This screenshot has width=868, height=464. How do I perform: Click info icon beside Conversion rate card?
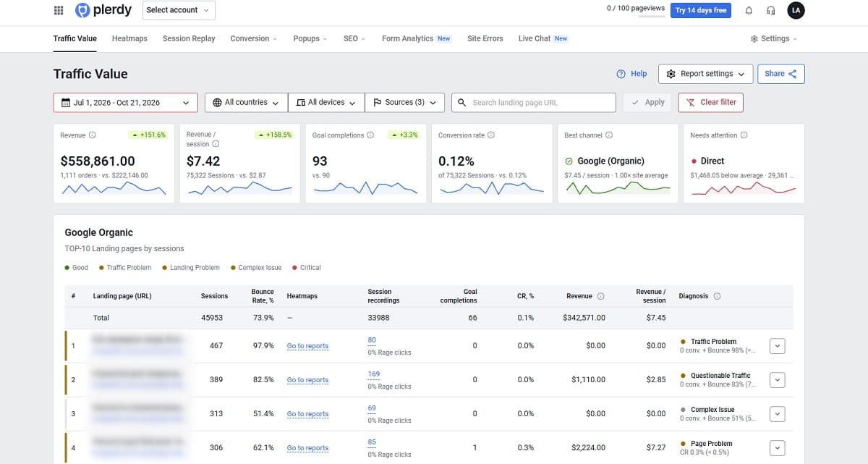(x=491, y=135)
